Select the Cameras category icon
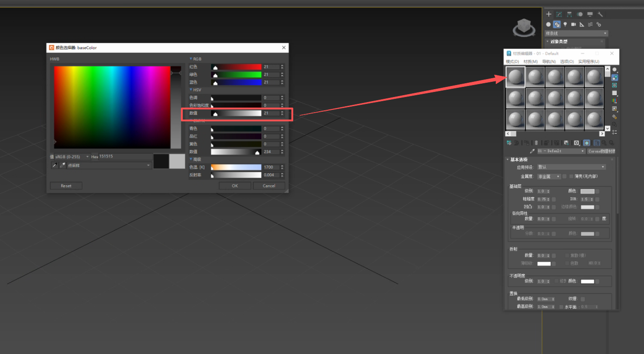The width and height of the screenshot is (644, 354). 574,24
